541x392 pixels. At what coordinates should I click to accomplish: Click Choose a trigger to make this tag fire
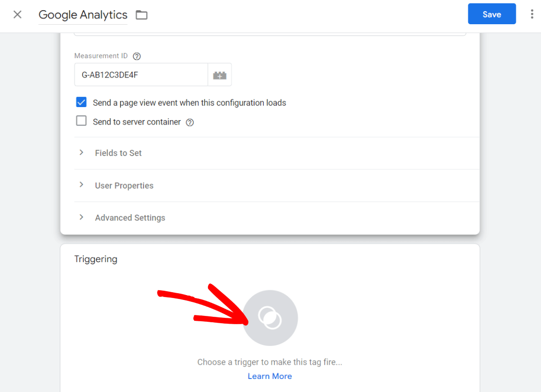270,362
